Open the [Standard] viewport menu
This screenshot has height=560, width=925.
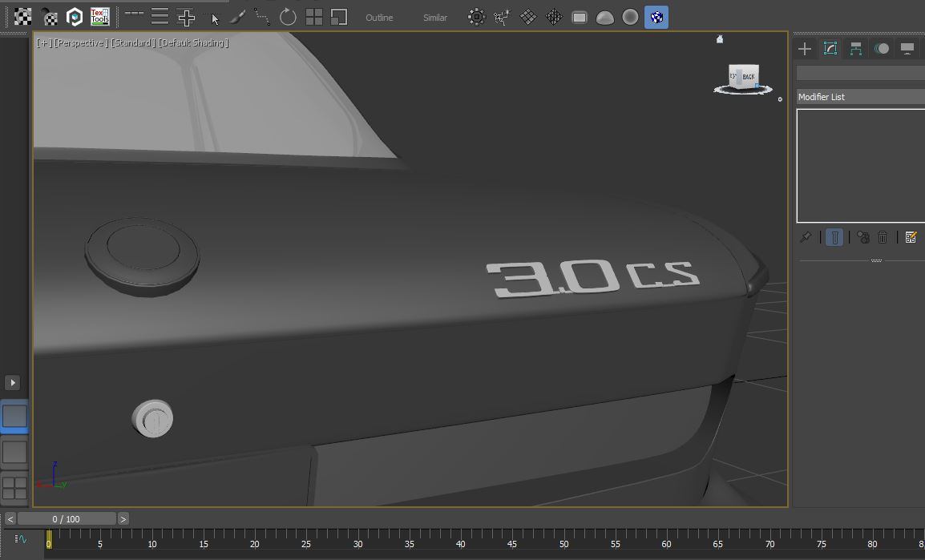(133, 43)
